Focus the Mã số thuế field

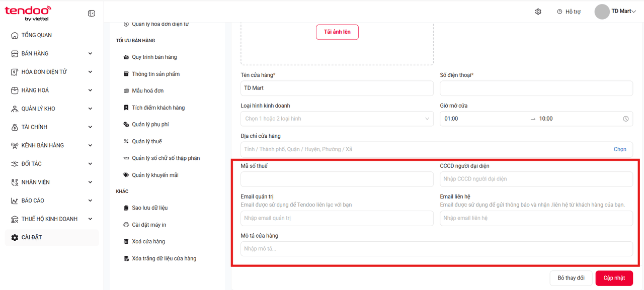(x=337, y=179)
